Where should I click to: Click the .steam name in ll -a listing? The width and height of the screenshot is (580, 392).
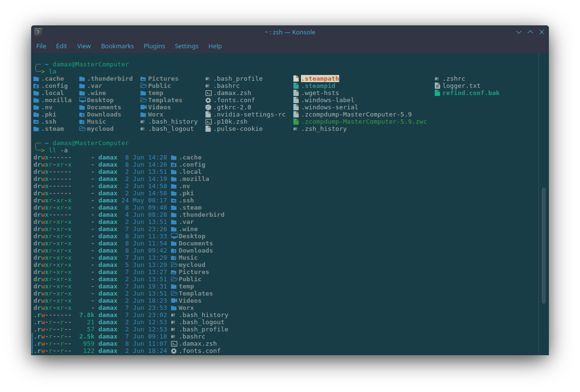tap(190, 208)
